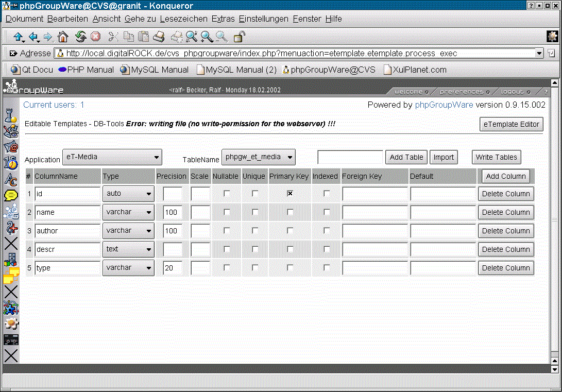Screen dimensions: 562x392
Task: Open the TableName dropdown phpgw_et_media
Action: (259, 157)
